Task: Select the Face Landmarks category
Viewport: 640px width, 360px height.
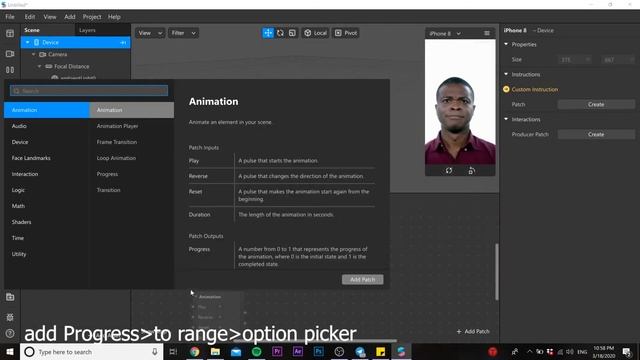Action: (47, 158)
